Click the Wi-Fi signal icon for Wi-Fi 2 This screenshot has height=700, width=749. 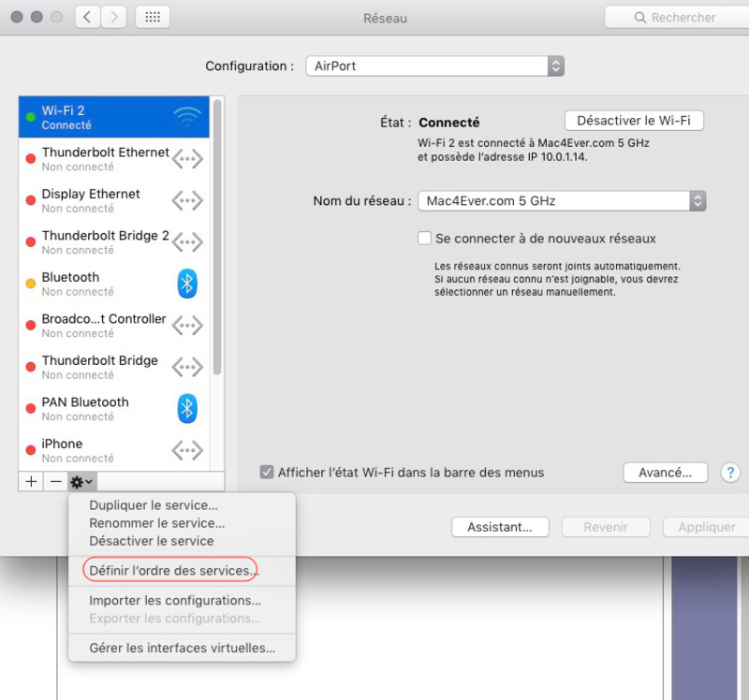point(187,116)
